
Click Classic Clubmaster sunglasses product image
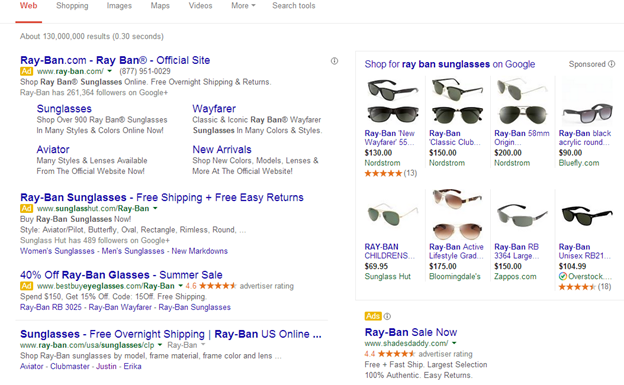458,101
